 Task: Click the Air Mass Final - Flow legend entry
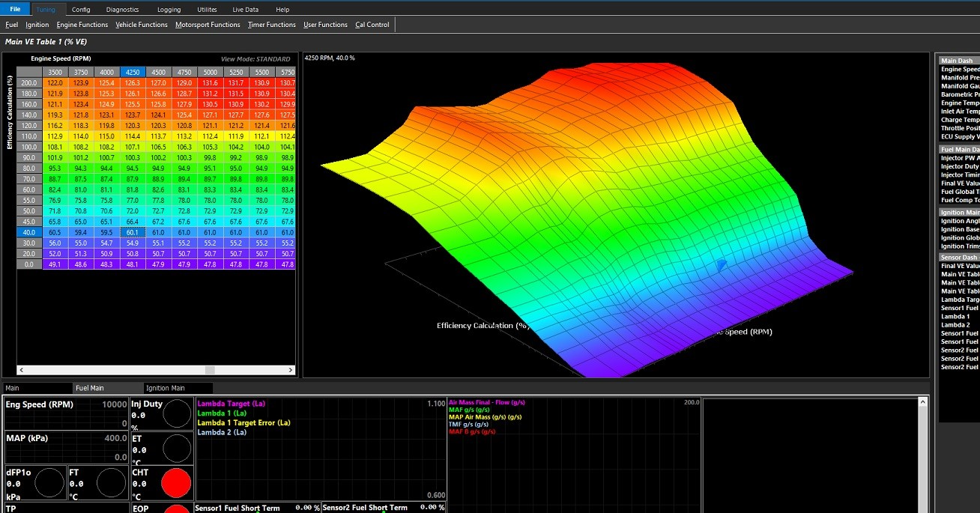[487, 403]
